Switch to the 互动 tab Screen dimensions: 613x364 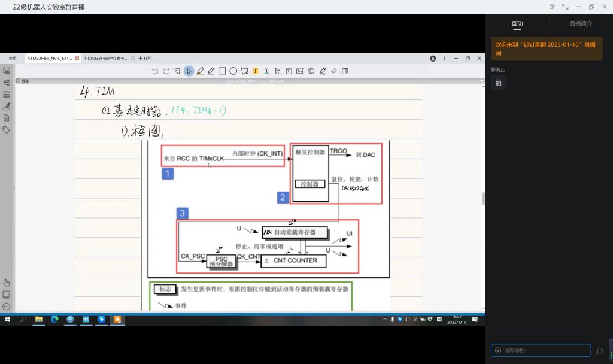click(x=517, y=23)
